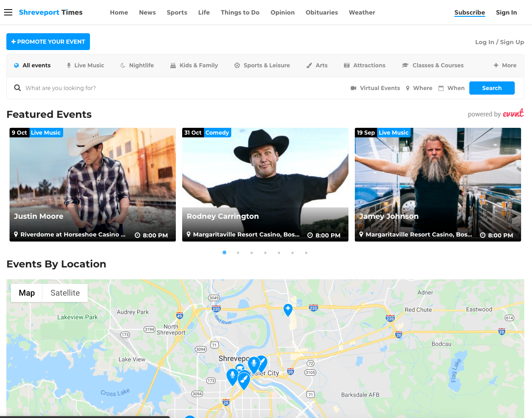
Task: Select the Kids & Family tab
Action: click(194, 65)
